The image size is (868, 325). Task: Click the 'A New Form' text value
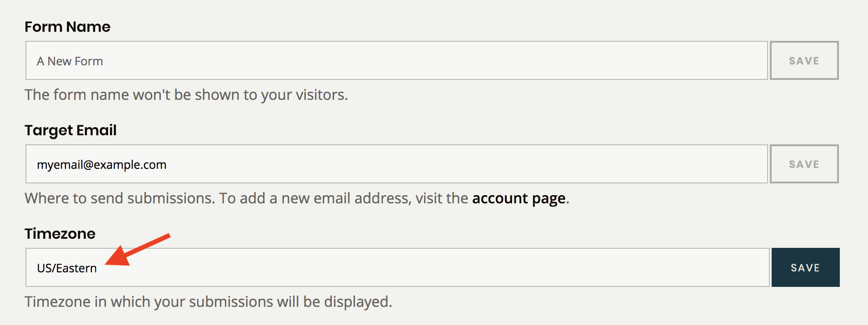[70, 61]
